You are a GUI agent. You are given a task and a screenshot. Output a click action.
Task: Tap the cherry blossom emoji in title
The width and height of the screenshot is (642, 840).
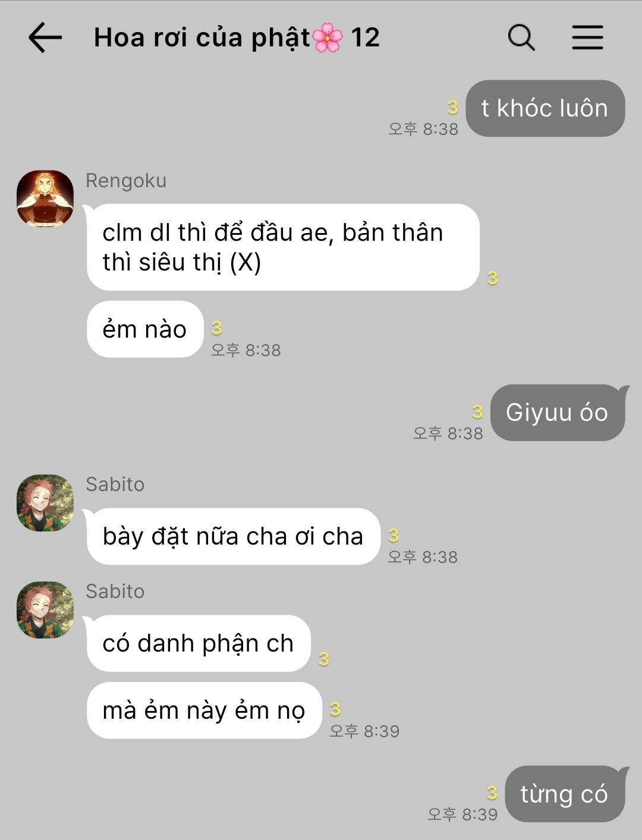(x=328, y=38)
